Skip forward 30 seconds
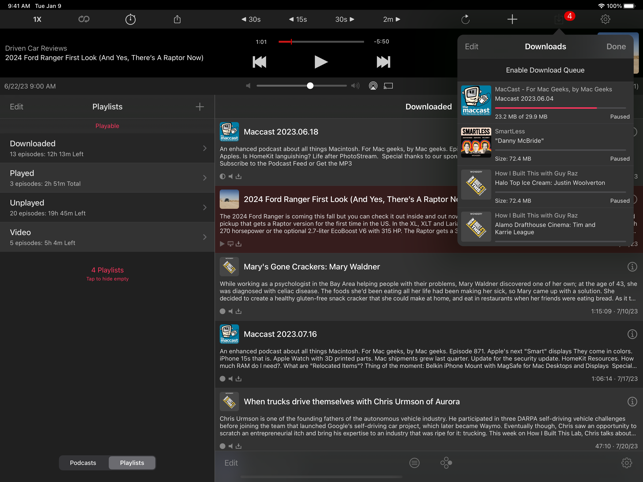 pyautogui.click(x=344, y=19)
